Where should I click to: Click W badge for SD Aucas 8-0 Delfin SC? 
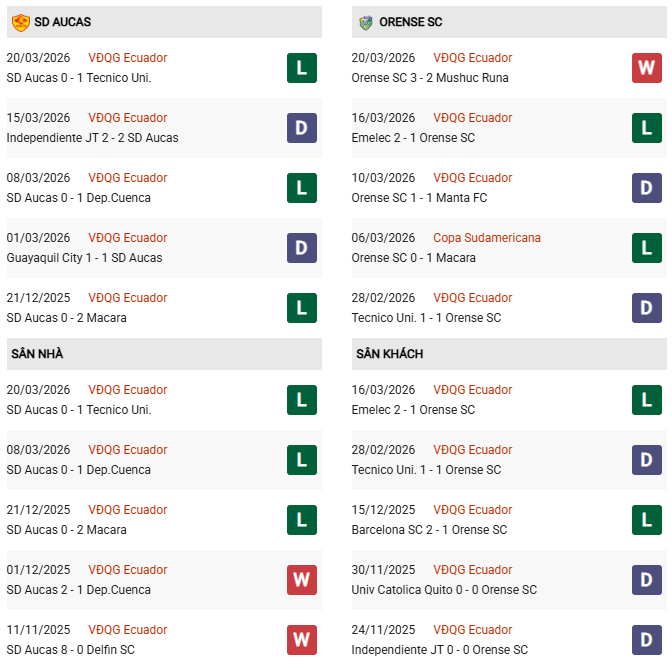click(x=301, y=640)
